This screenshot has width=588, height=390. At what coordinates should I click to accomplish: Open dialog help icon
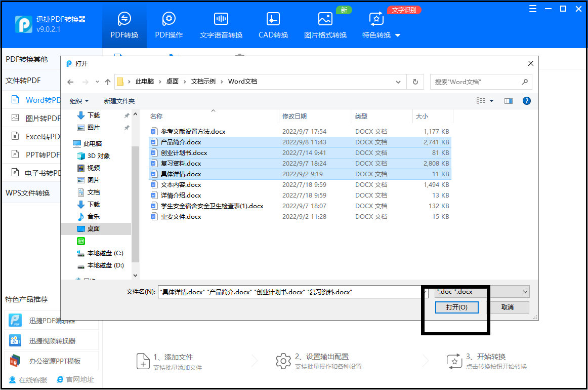526,101
